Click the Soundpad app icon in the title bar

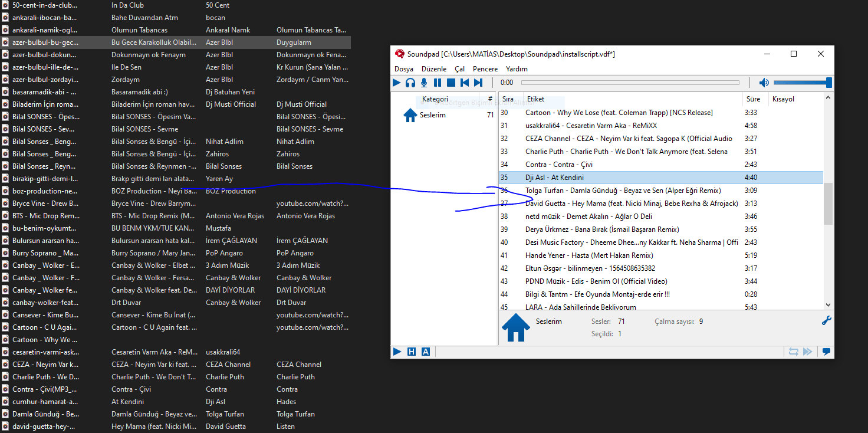[400, 54]
